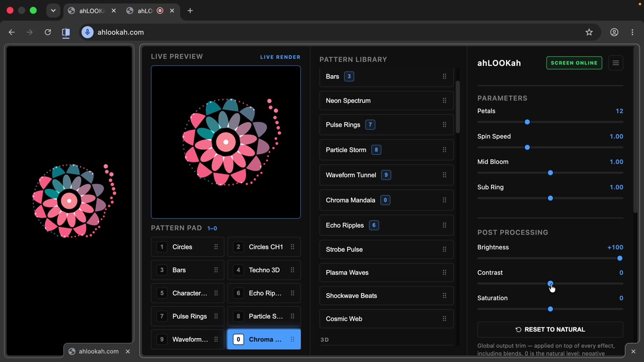The image size is (644, 362).
Task: Click the Brightness value +100
Action: 615,247
